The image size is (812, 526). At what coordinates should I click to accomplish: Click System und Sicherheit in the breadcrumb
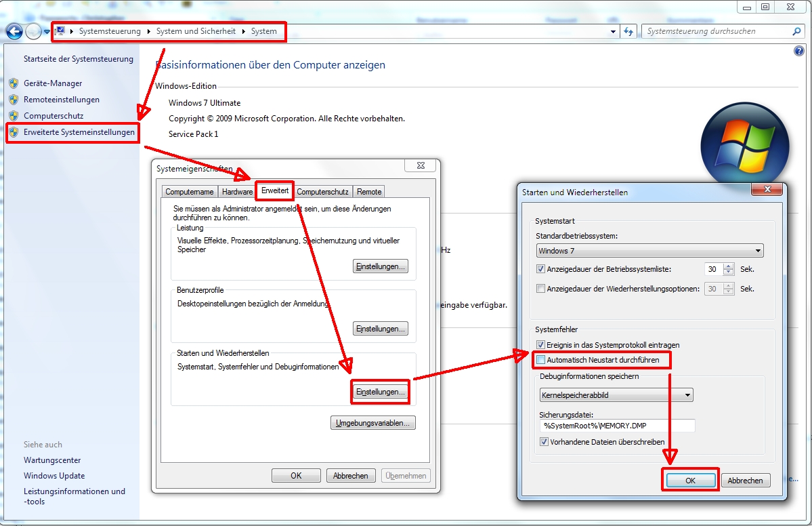[x=196, y=31]
